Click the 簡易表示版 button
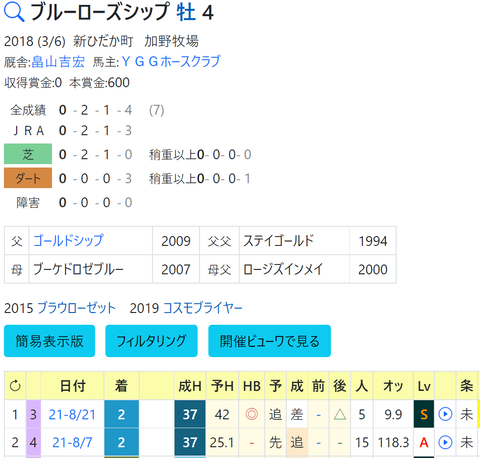This screenshot has height=458, width=480. point(49,341)
